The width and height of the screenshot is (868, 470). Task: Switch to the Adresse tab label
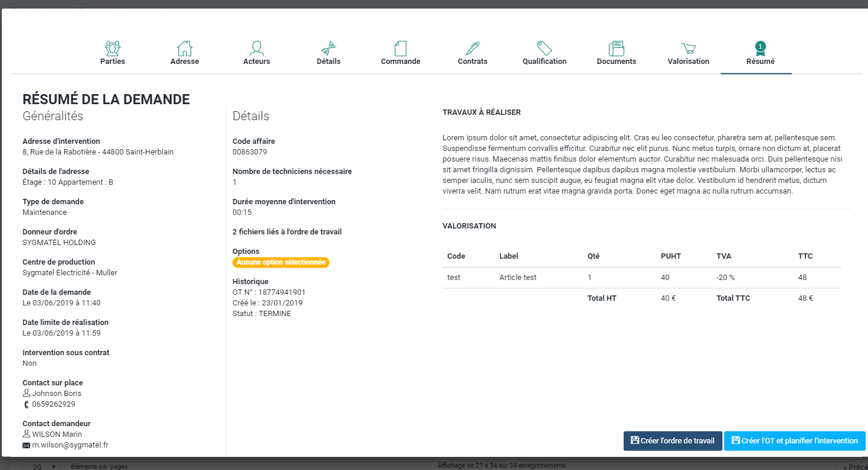pyautogui.click(x=185, y=62)
